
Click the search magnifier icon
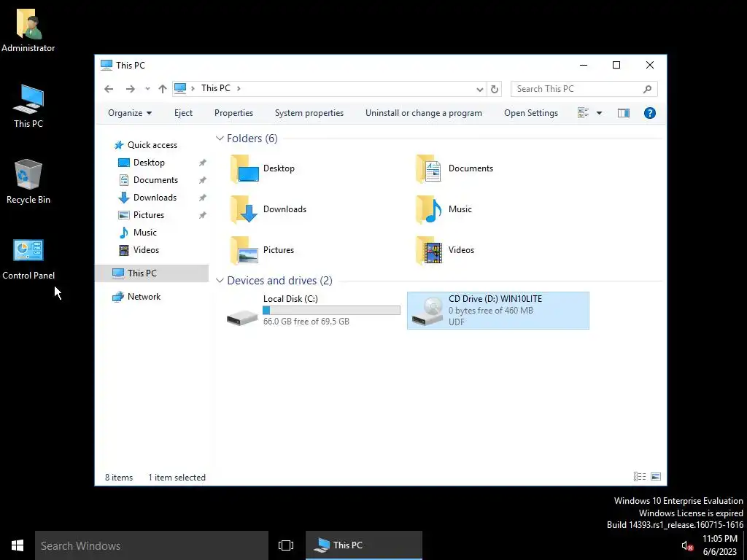647,89
